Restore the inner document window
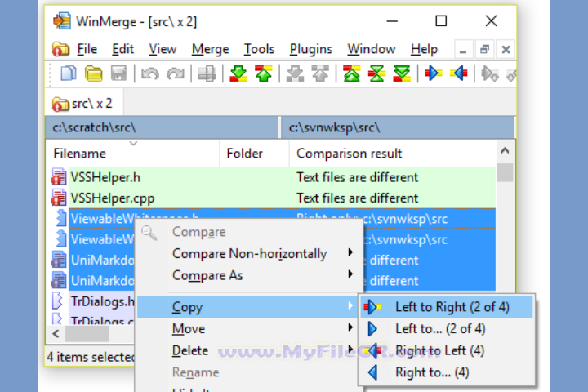The width and height of the screenshot is (588, 392). tap(484, 49)
